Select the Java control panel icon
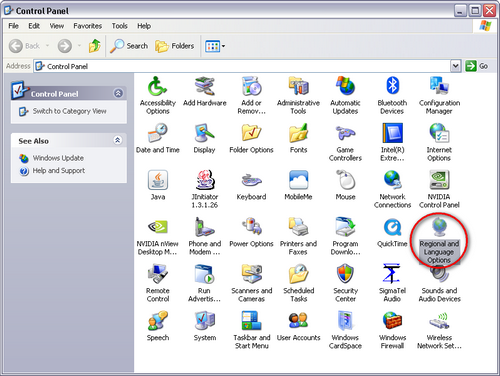Viewport: 500px width, 376px height. pyautogui.click(x=157, y=180)
